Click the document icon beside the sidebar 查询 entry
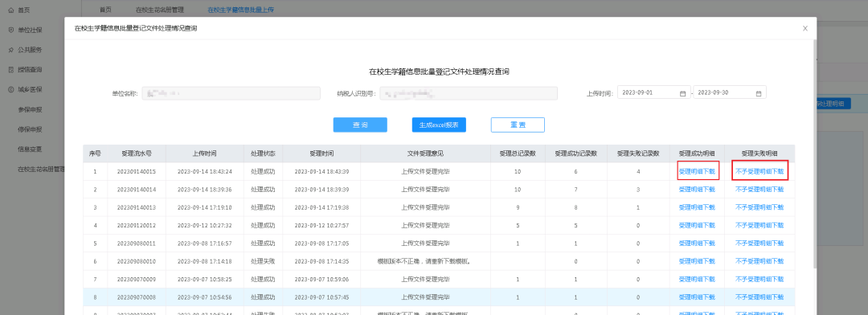The height and width of the screenshot is (315, 868). click(x=11, y=70)
